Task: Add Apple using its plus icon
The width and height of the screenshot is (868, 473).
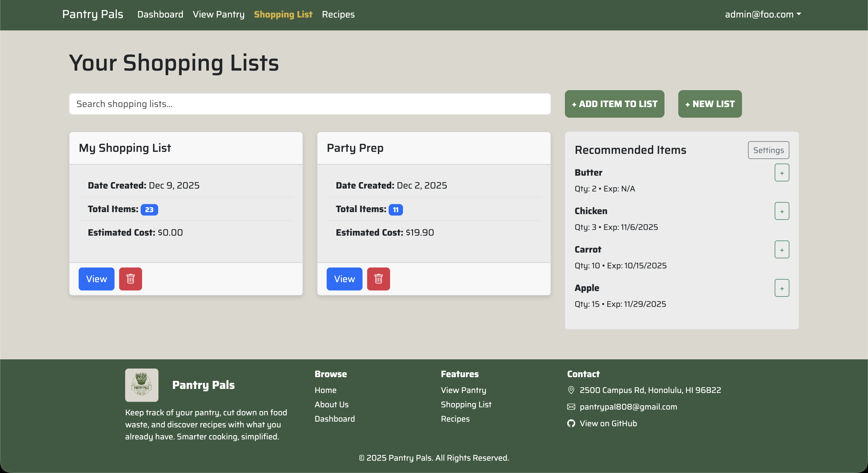Action: tap(782, 288)
